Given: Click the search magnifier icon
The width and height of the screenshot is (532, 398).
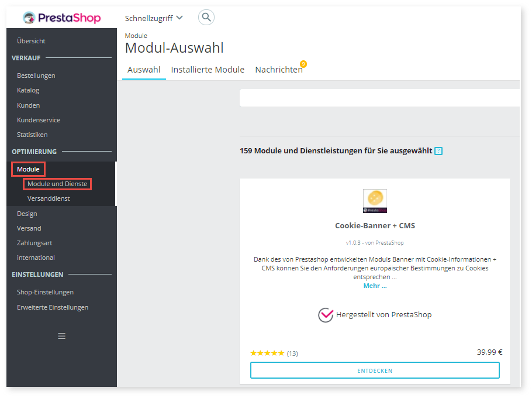Looking at the screenshot, I should tap(206, 17).
